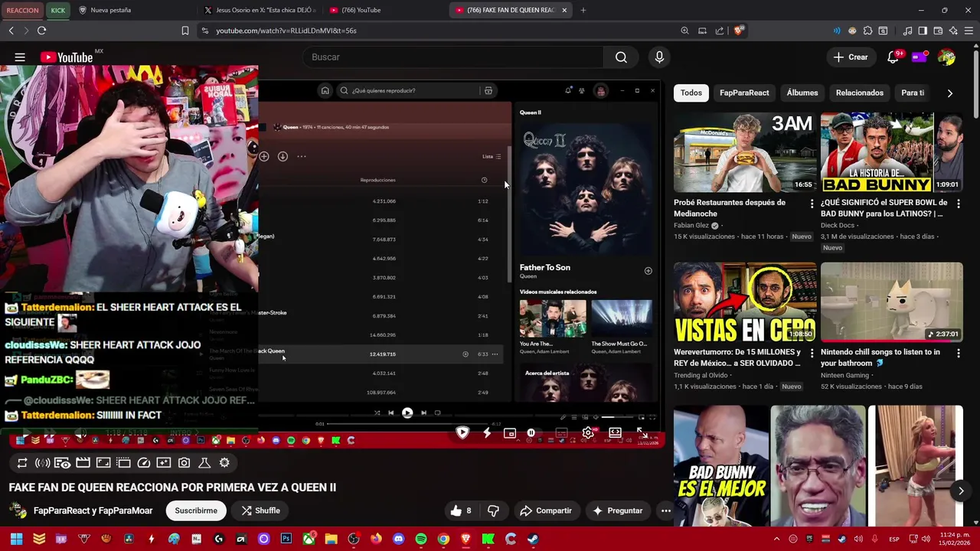Screen dimensions: 980x551
Task: Expand hidden system tray icons chevron
Action: pos(776,540)
